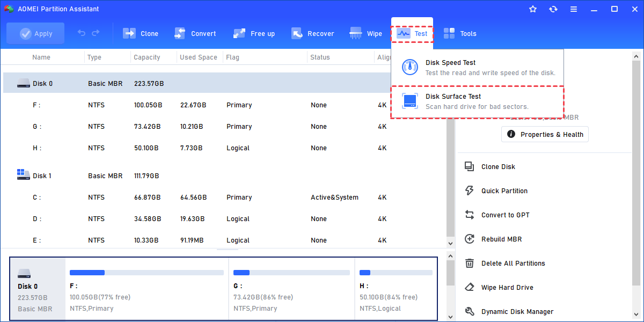Click the Convert to GPT arrows icon
644x322 pixels.
470,215
